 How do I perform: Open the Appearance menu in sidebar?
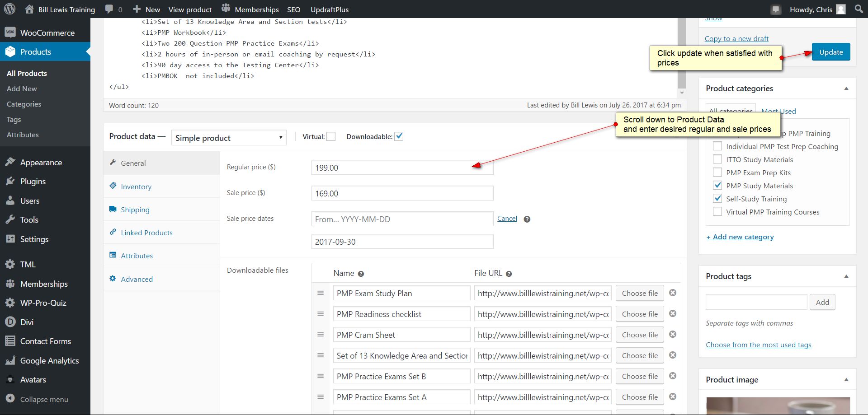click(41, 163)
